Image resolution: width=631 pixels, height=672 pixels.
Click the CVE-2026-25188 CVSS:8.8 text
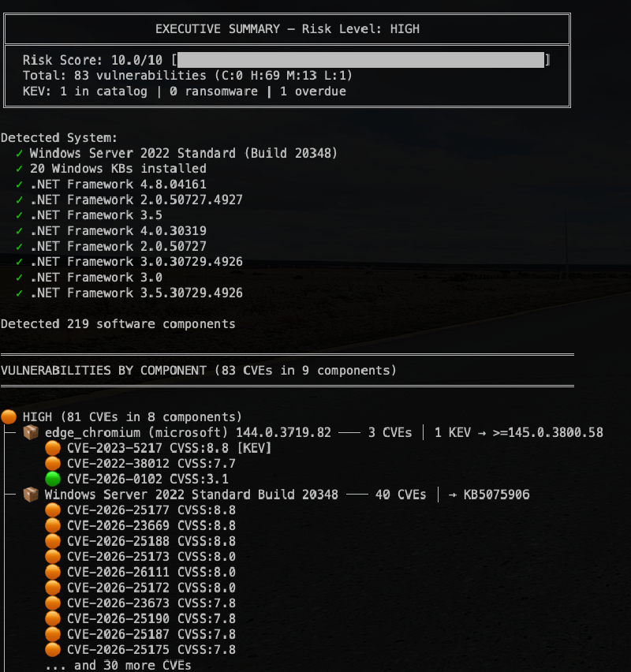pyautogui.click(x=151, y=541)
